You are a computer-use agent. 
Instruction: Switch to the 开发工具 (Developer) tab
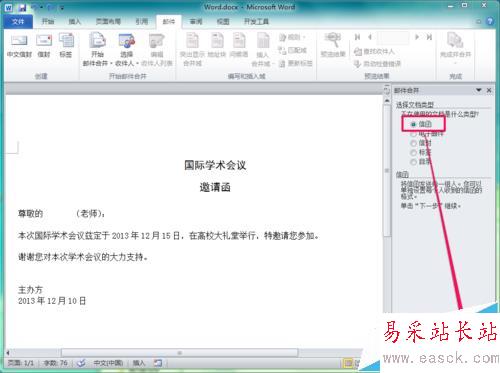(x=256, y=22)
